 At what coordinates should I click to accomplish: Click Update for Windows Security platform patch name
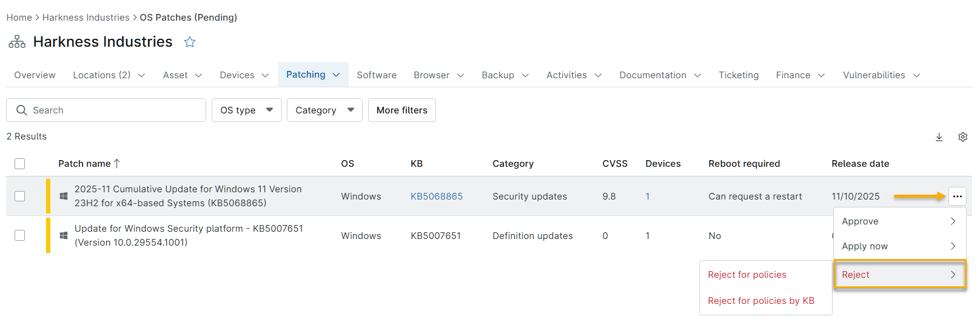click(x=189, y=235)
